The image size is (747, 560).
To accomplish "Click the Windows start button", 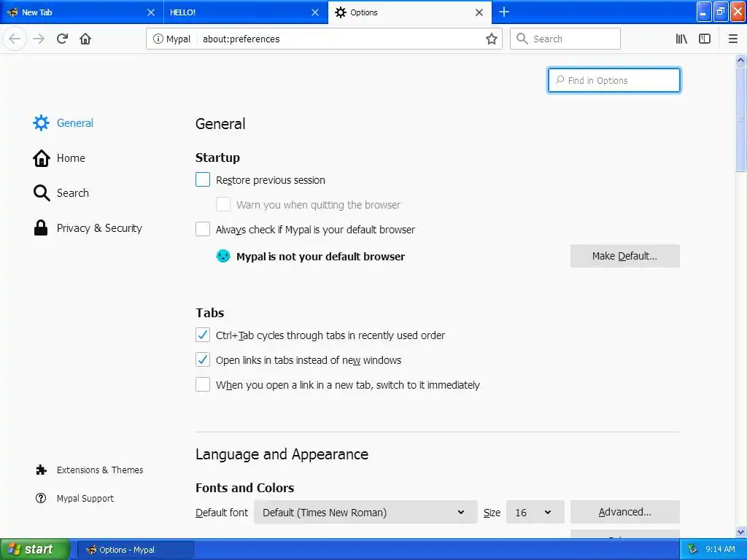I will coord(35,550).
